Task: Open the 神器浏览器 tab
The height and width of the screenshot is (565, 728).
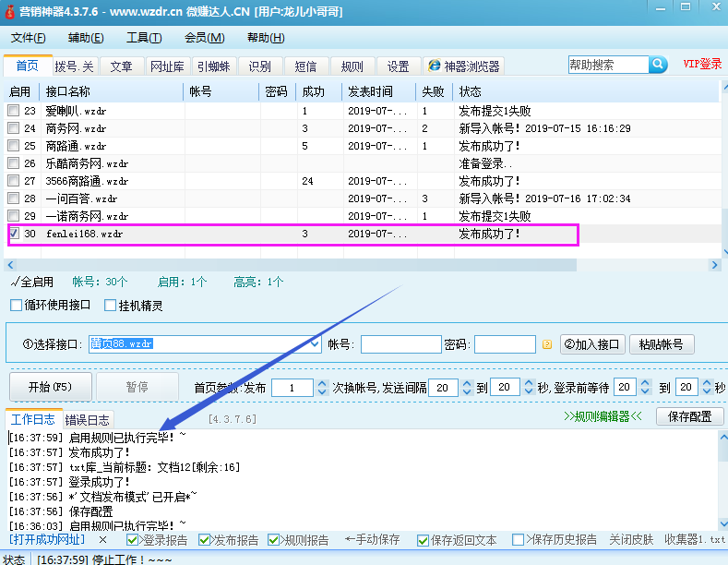Action: pyautogui.click(x=464, y=66)
